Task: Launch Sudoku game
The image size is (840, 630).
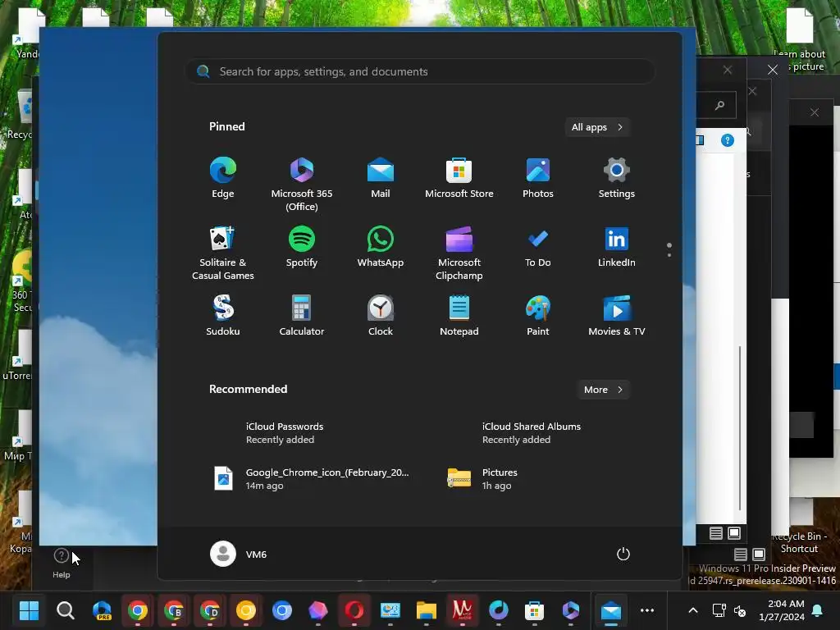Action: 223,316
